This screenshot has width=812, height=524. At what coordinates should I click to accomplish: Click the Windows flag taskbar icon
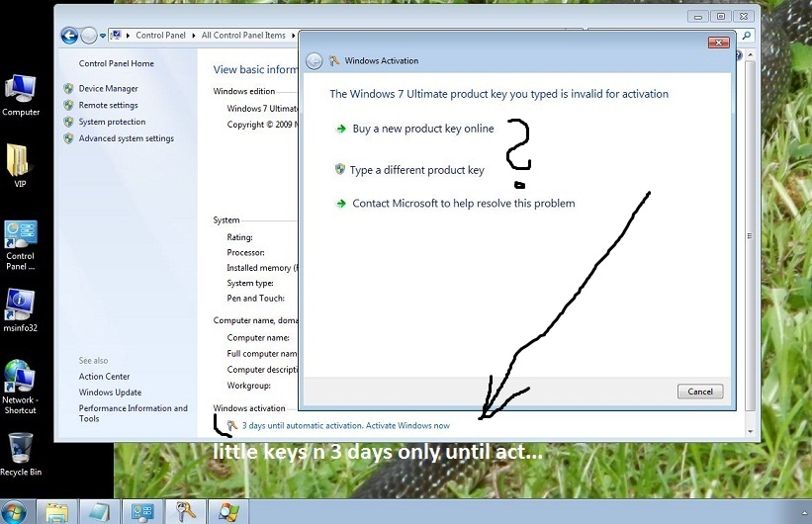tap(228, 512)
